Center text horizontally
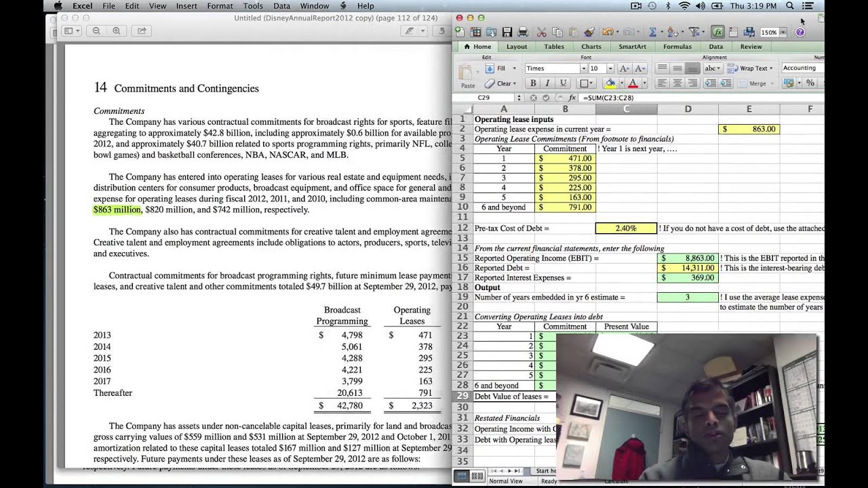868x488 pixels. point(677,83)
